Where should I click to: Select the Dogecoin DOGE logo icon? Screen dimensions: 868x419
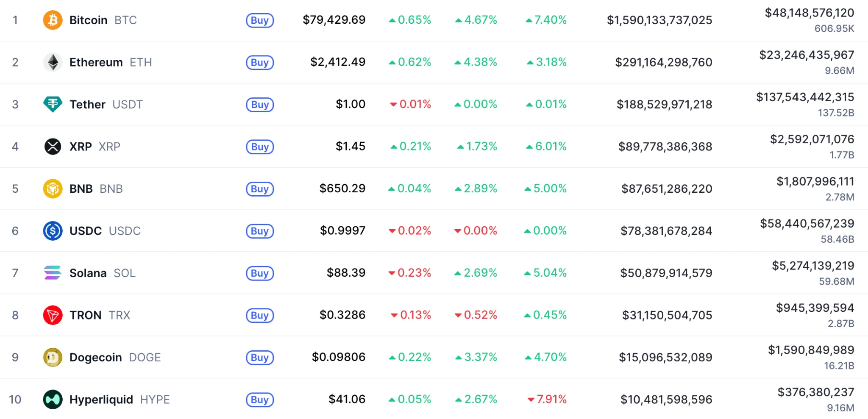[x=53, y=357]
